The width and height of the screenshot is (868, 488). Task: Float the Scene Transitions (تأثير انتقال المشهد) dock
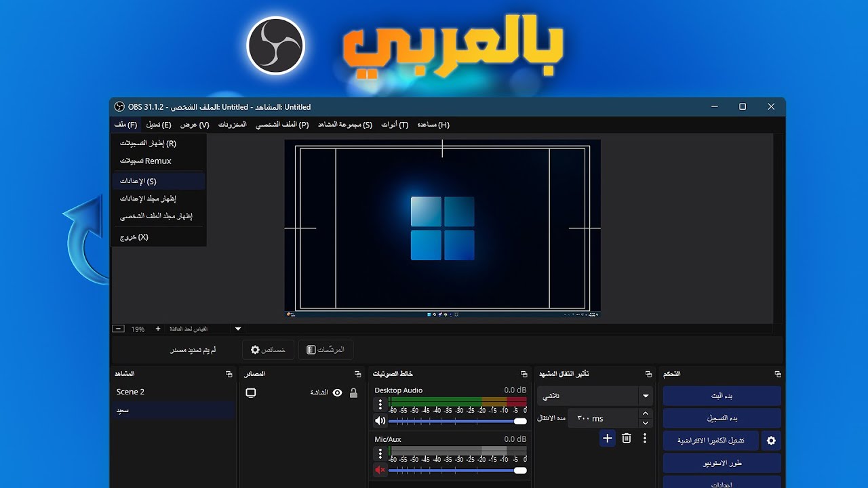tap(649, 374)
